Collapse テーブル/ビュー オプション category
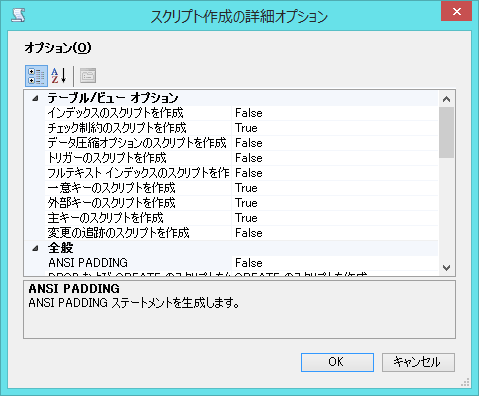Screen dimensions: 479x396 [x=35, y=98]
